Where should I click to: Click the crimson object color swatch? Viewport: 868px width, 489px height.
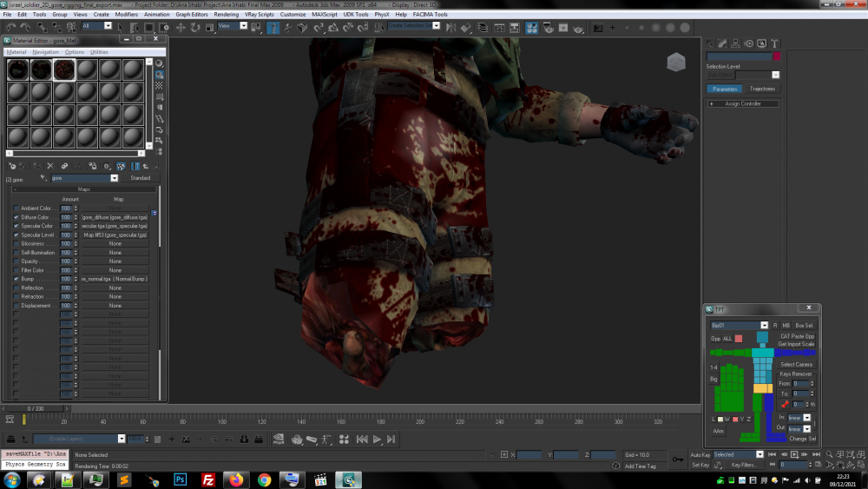777,56
